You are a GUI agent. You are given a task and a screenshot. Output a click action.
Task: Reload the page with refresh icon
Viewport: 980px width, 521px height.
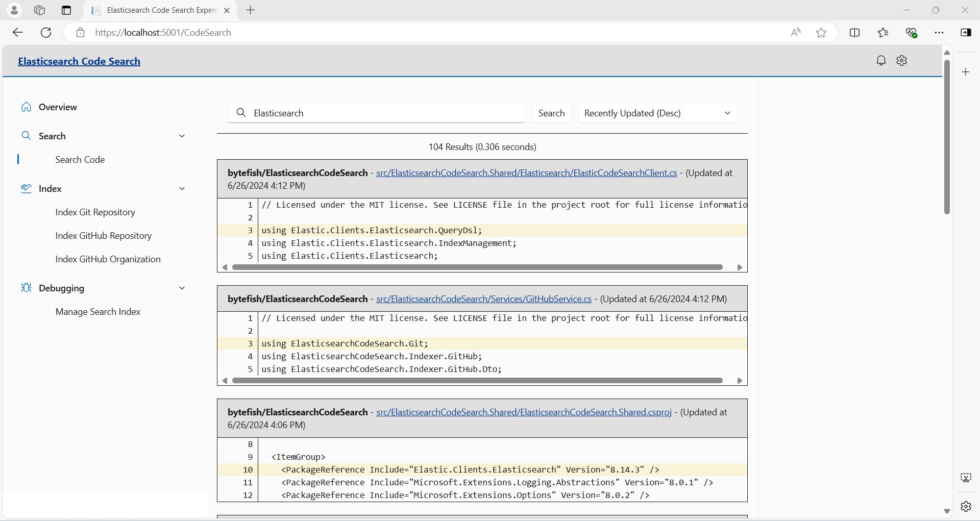pos(46,33)
